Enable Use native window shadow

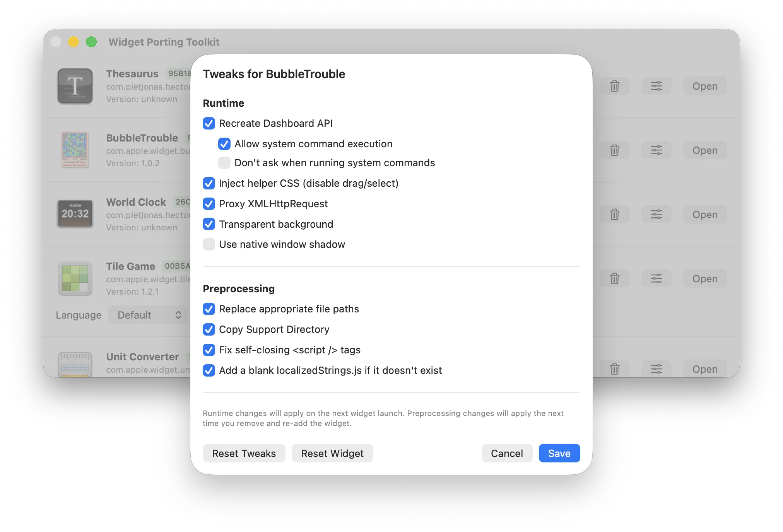[x=209, y=244]
